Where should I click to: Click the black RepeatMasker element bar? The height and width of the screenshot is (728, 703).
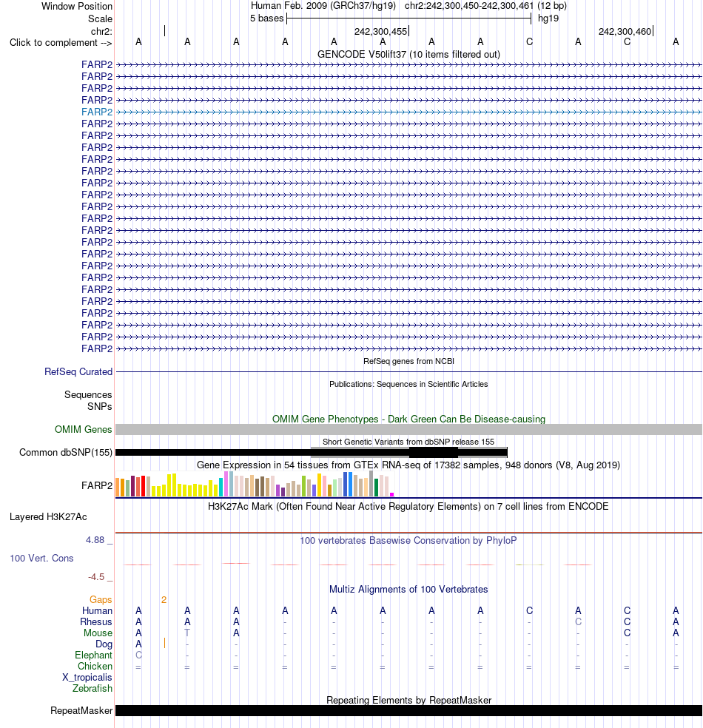coord(408,711)
